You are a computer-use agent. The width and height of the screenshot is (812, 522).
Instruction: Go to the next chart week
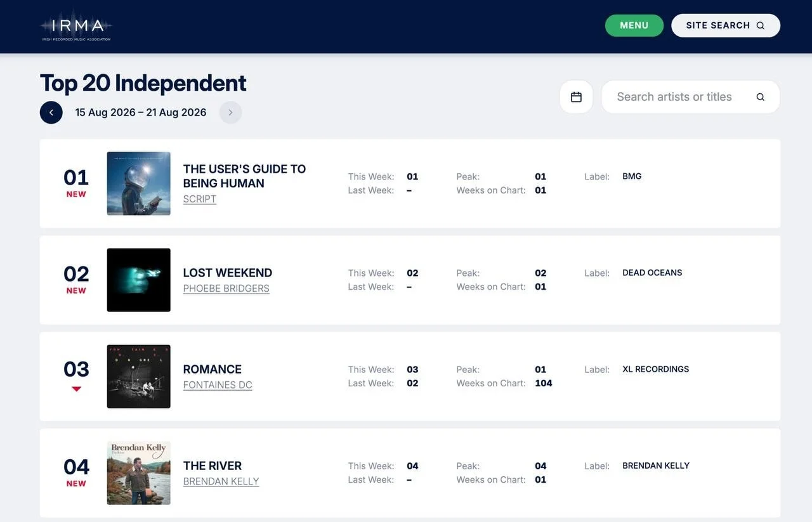coord(230,112)
